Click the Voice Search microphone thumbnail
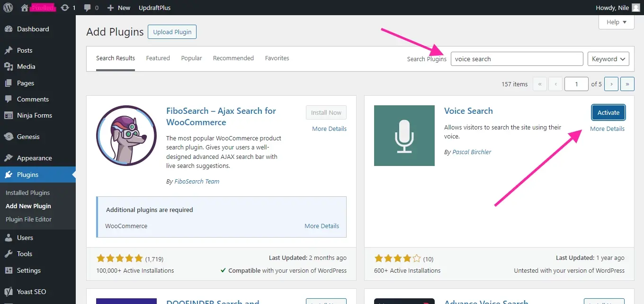The image size is (644, 304). click(404, 136)
